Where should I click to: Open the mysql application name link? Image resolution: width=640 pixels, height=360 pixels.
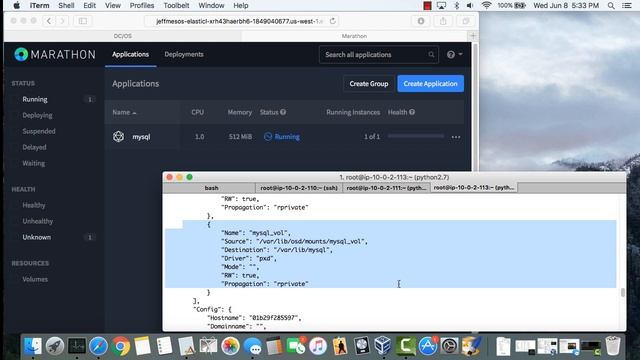click(141, 137)
